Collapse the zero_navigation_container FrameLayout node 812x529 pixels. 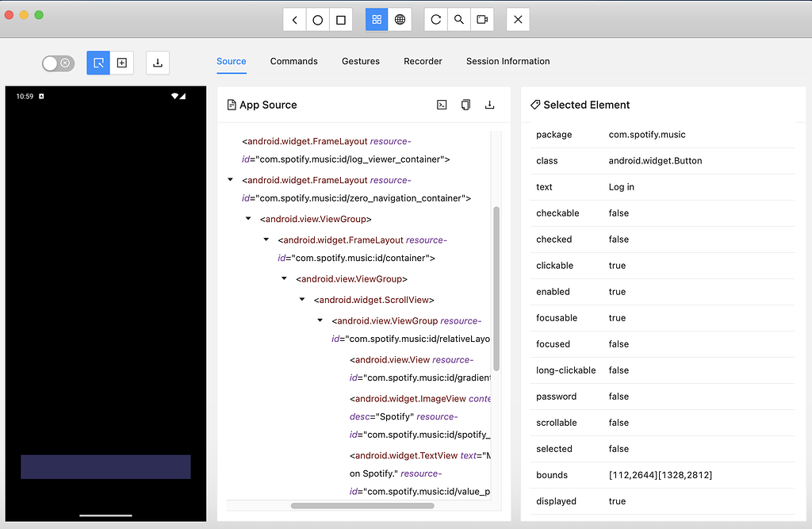click(x=230, y=180)
